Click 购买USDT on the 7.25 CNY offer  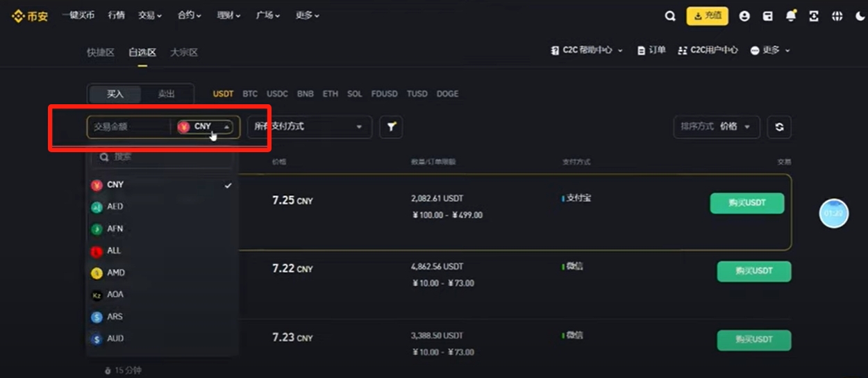[x=746, y=203]
